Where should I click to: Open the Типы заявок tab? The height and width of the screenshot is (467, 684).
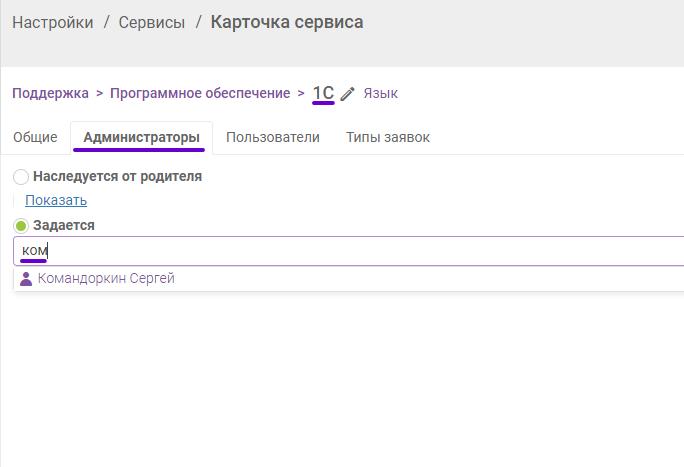(x=388, y=137)
